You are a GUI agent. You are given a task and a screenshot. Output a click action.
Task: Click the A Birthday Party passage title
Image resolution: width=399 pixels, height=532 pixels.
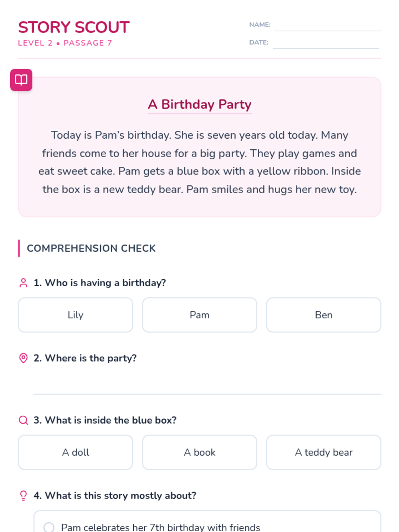click(199, 104)
